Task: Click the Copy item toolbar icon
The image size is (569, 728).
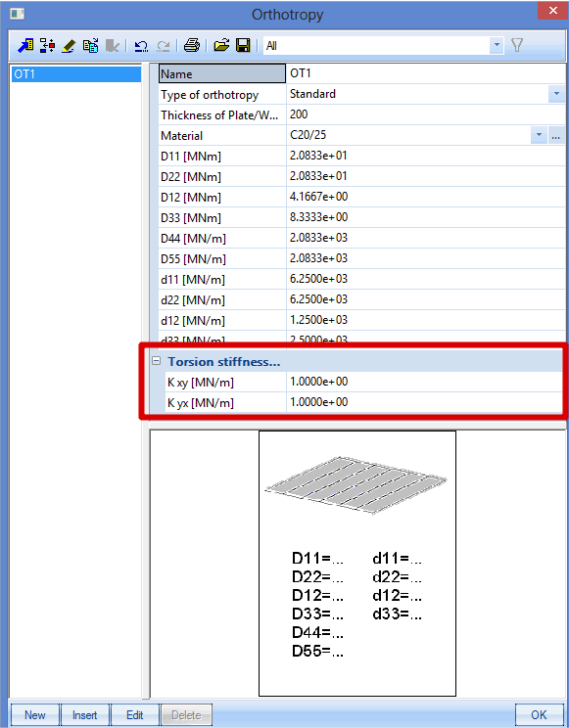Action: click(x=90, y=45)
